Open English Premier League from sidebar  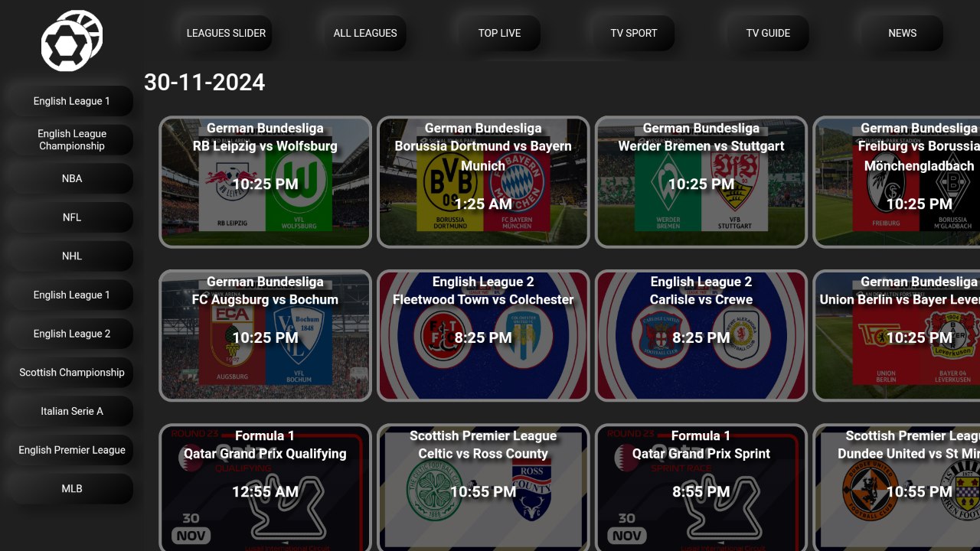point(72,450)
